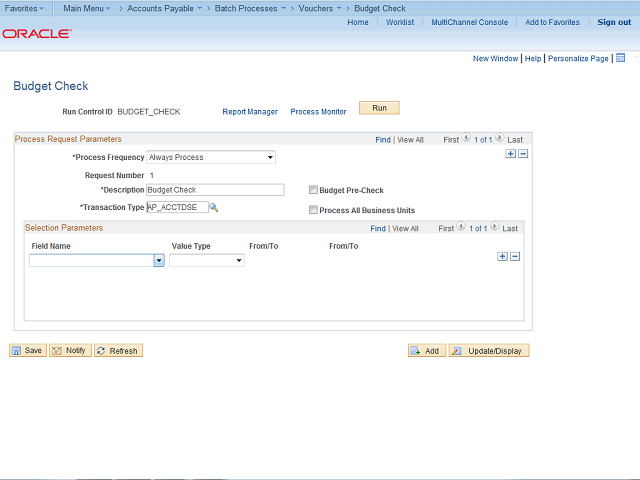Open a New Window

click(x=495, y=58)
